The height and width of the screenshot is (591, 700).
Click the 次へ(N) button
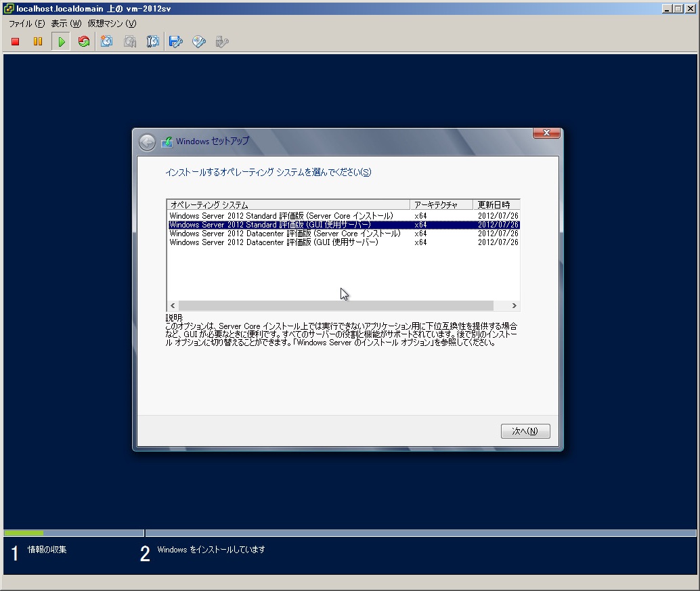pyautogui.click(x=525, y=431)
